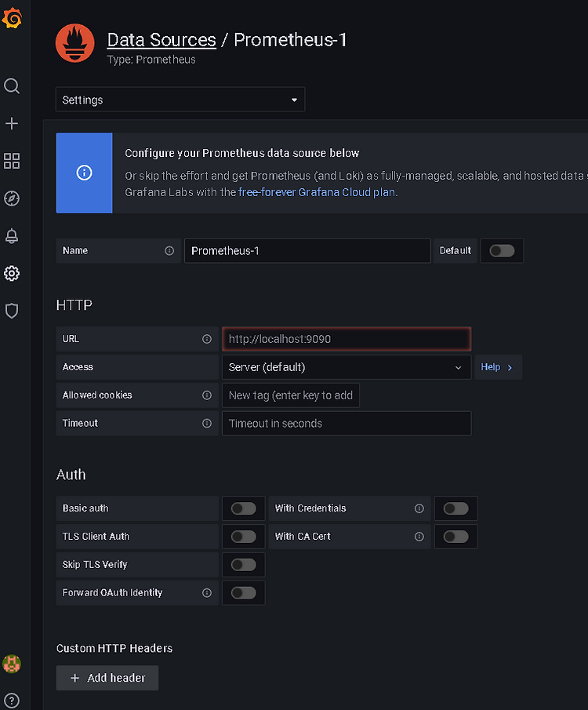Open the user avatar profile icon
Image resolution: width=588 pixels, height=710 pixels.
click(x=12, y=664)
